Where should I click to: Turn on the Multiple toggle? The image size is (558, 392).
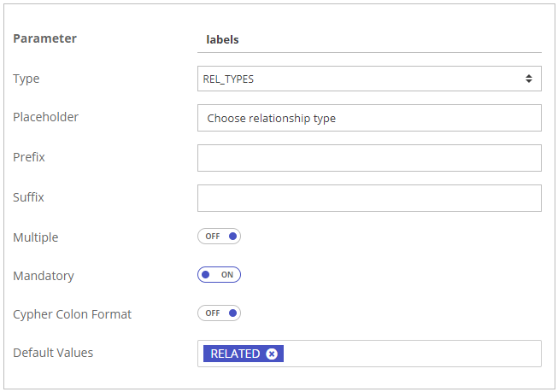pyautogui.click(x=219, y=237)
